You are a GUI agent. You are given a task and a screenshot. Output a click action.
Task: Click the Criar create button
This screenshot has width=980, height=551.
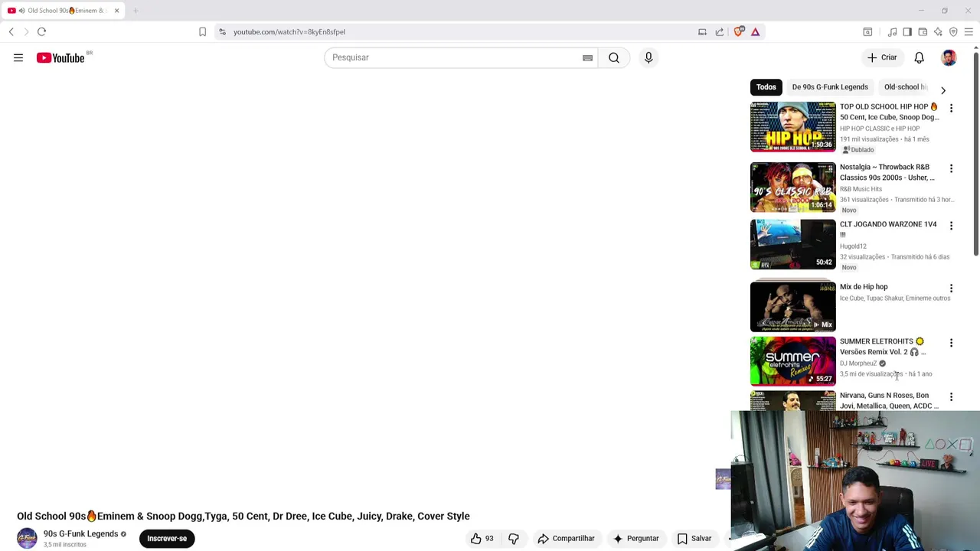click(x=882, y=57)
